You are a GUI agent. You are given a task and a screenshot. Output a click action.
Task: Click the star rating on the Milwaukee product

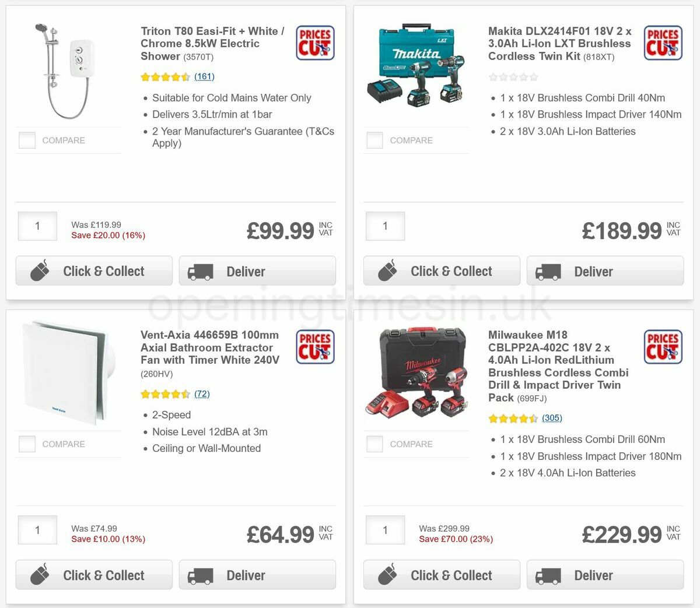tap(513, 418)
